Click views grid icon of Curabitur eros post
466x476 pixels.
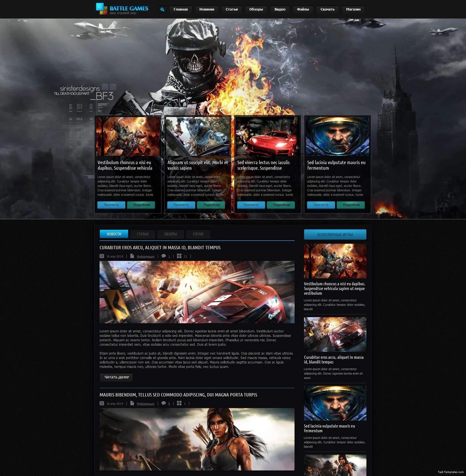click(179, 256)
